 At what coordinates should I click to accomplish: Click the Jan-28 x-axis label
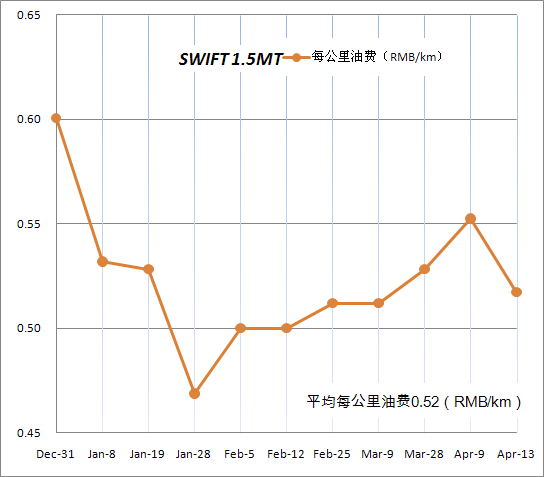click(193, 454)
